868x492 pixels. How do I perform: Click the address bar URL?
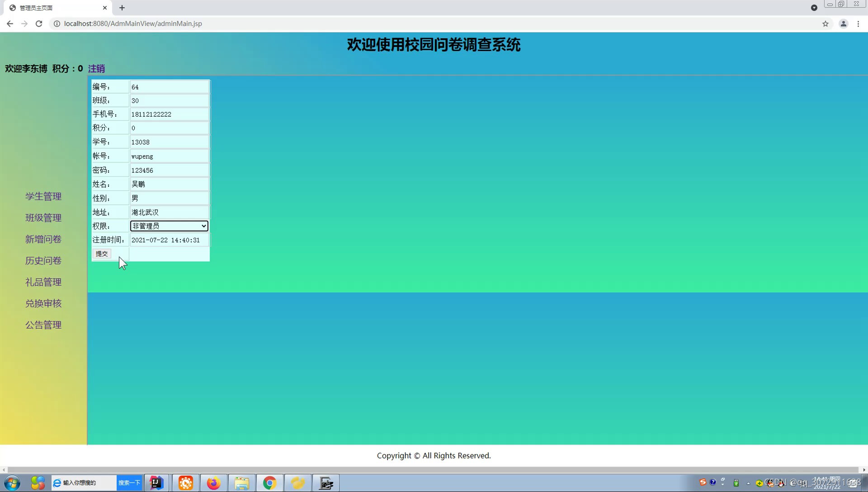133,24
